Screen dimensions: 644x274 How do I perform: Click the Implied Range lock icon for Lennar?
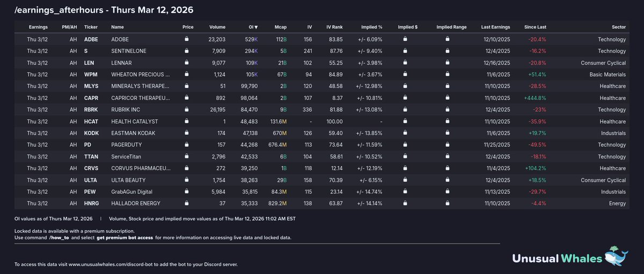tap(450, 63)
